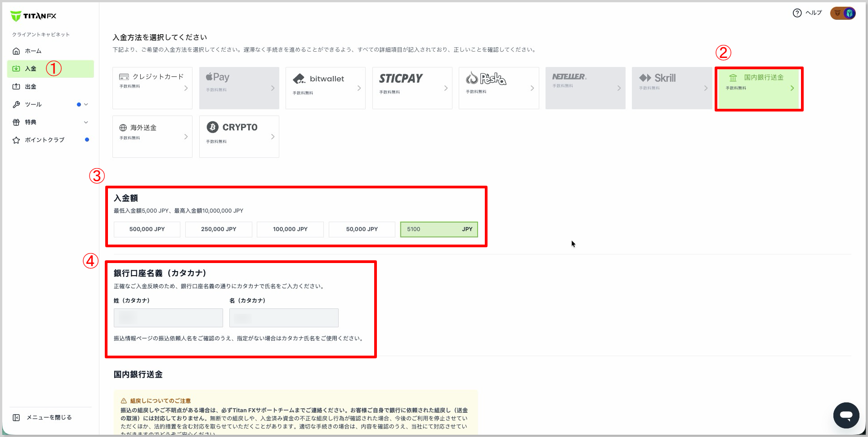Open the Apple Pay card chevron
The width and height of the screenshot is (868, 437).
pos(273,88)
